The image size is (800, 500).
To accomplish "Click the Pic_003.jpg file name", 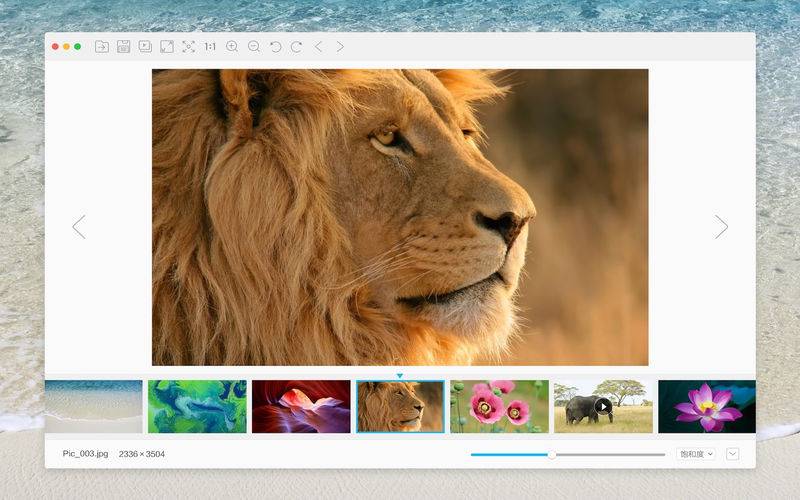I will [85, 454].
